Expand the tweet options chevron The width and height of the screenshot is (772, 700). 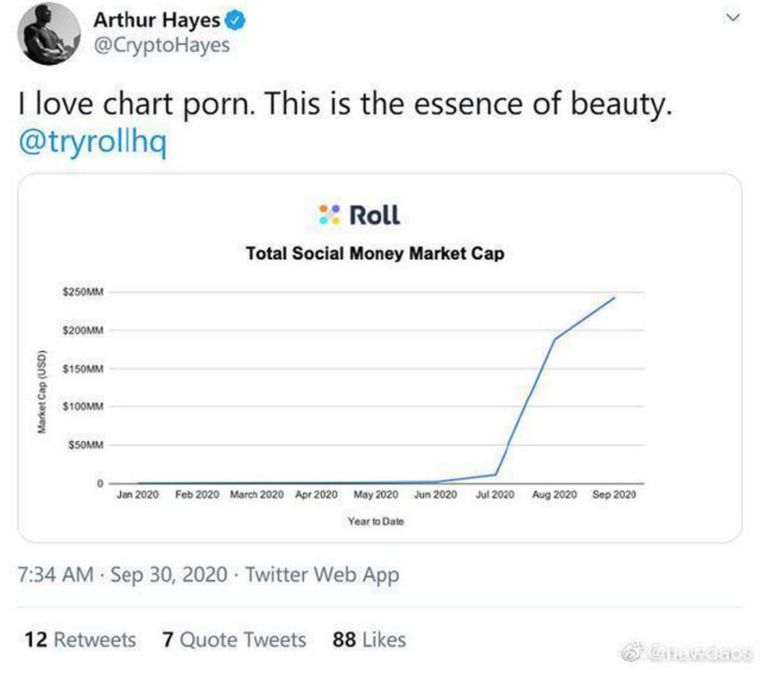coord(733,17)
